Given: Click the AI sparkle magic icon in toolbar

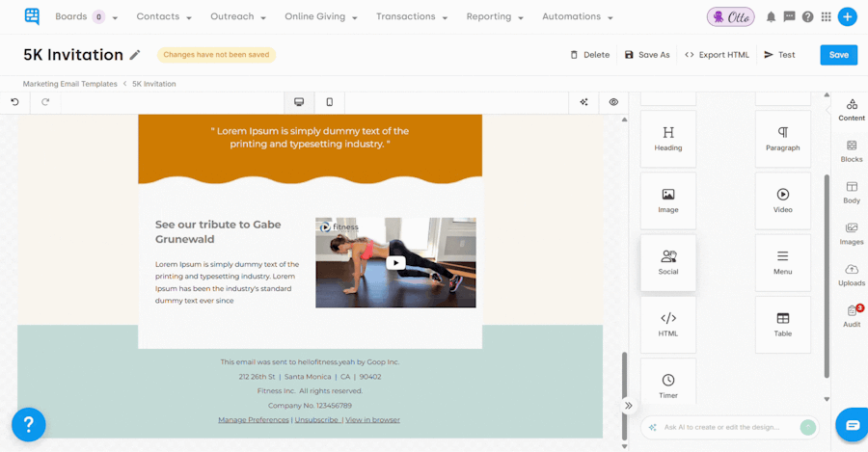Looking at the screenshot, I should 583,102.
